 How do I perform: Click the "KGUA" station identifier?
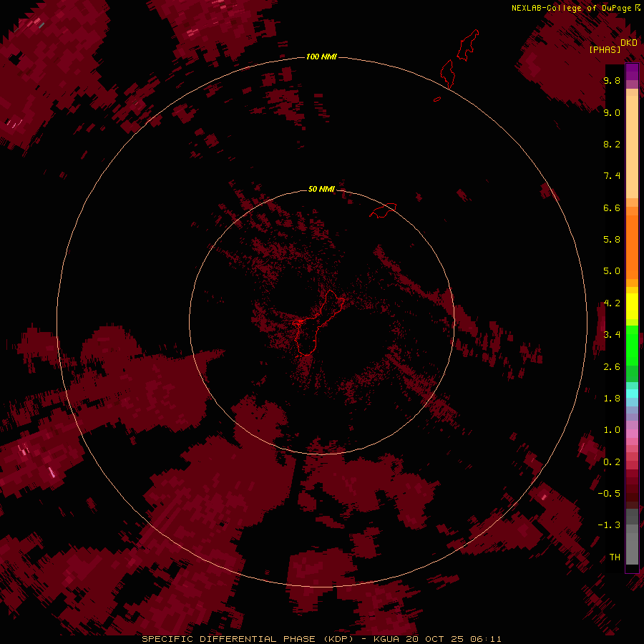[386, 639]
